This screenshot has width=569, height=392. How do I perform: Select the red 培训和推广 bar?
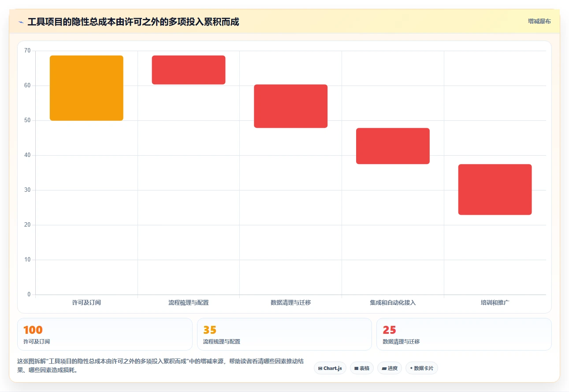495,190
